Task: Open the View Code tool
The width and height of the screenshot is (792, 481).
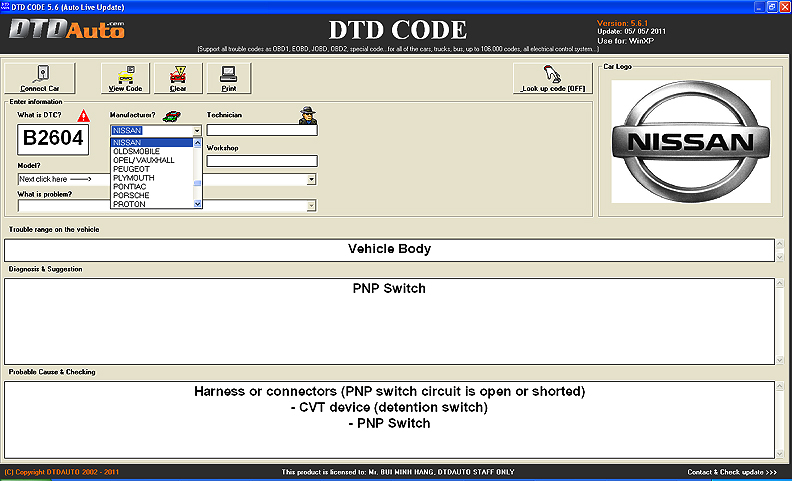Action: [125, 78]
